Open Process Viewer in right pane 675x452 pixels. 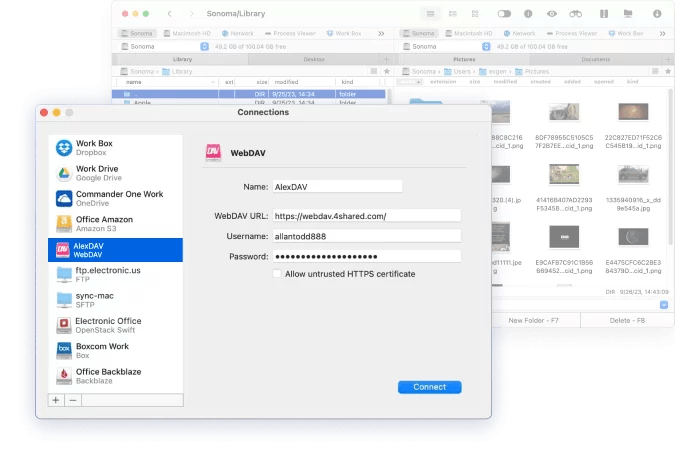click(x=572, y=33)
